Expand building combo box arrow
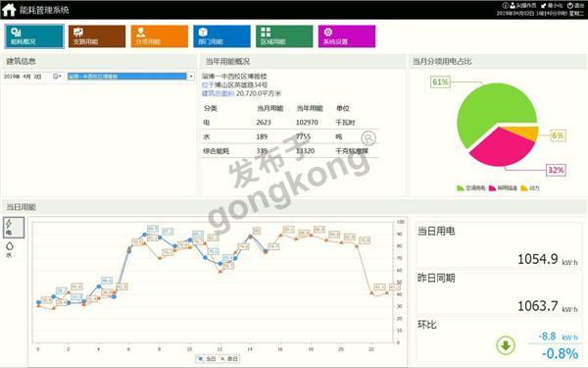Screen dimensions: 588x368 [x=191, y=77]
